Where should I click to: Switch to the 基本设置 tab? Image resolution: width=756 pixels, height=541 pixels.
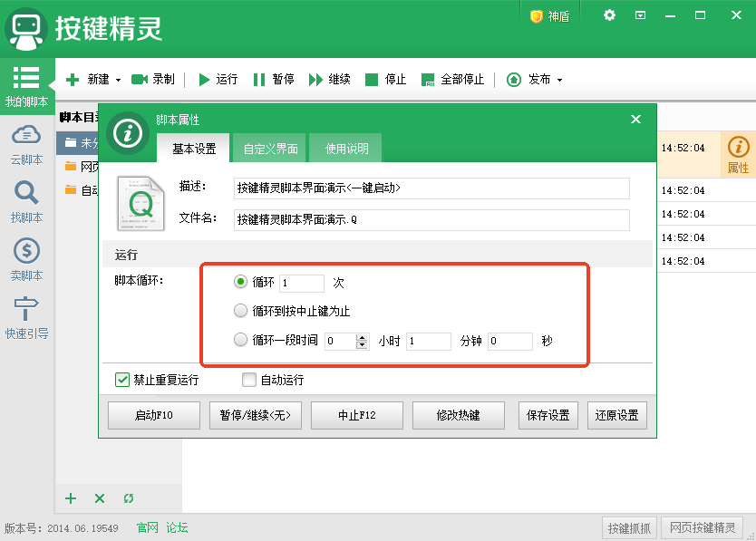[194, 149]
